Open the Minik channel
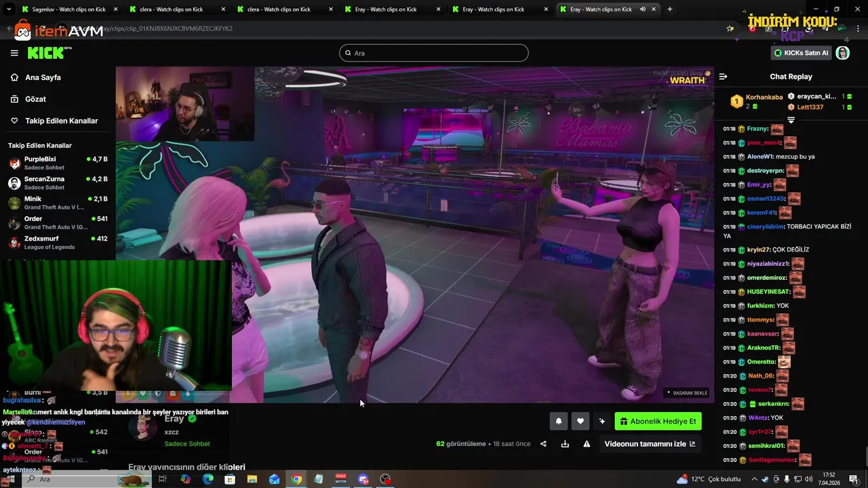 tap(58, 203)
